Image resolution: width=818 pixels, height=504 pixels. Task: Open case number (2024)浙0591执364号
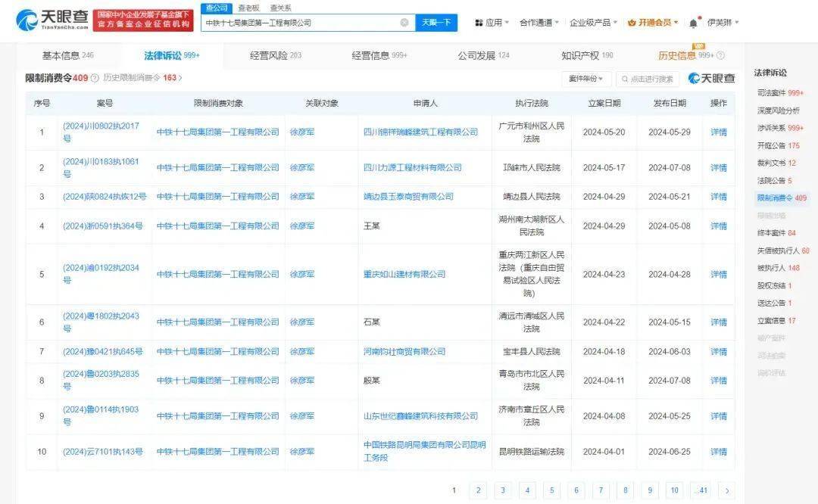pyautogui.click(x=103, y=226)
